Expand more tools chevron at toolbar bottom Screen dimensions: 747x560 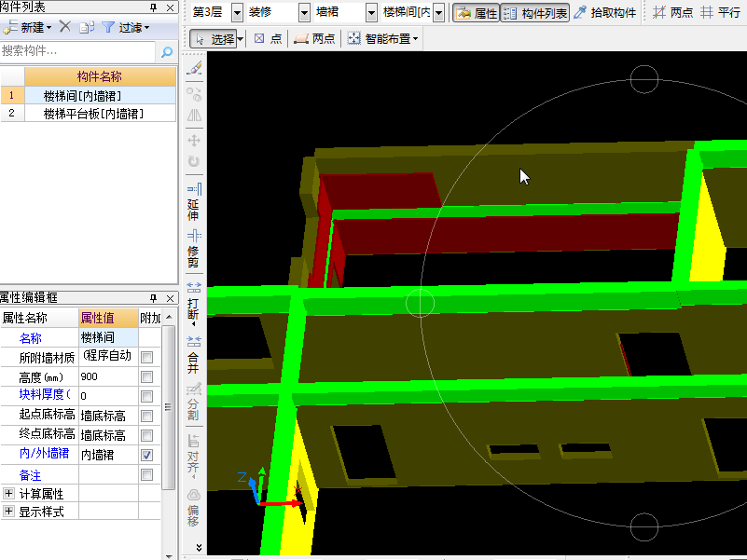tap(199, 548)
